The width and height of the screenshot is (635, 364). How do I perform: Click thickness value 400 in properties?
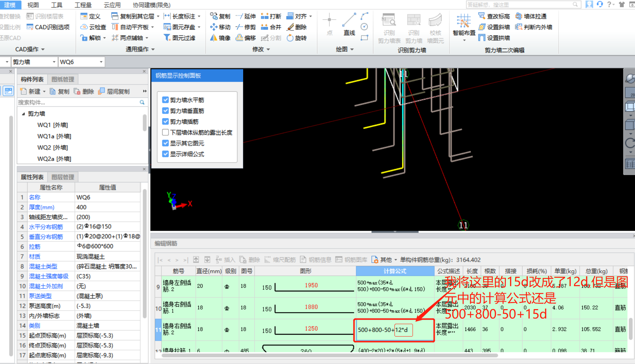click(108, 207)
